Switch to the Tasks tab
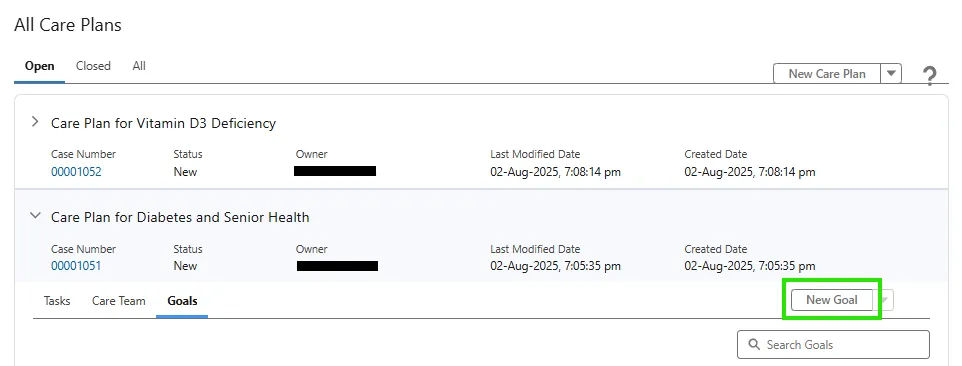Viewport: 962px width, 366px height. tap(57, 301)
